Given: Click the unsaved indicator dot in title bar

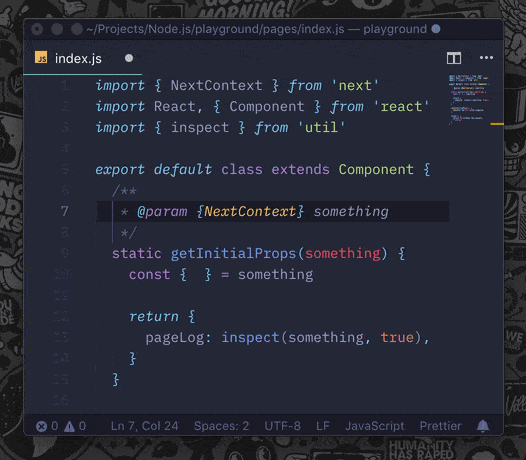Looking at the screenshot, I should point(436,29).
